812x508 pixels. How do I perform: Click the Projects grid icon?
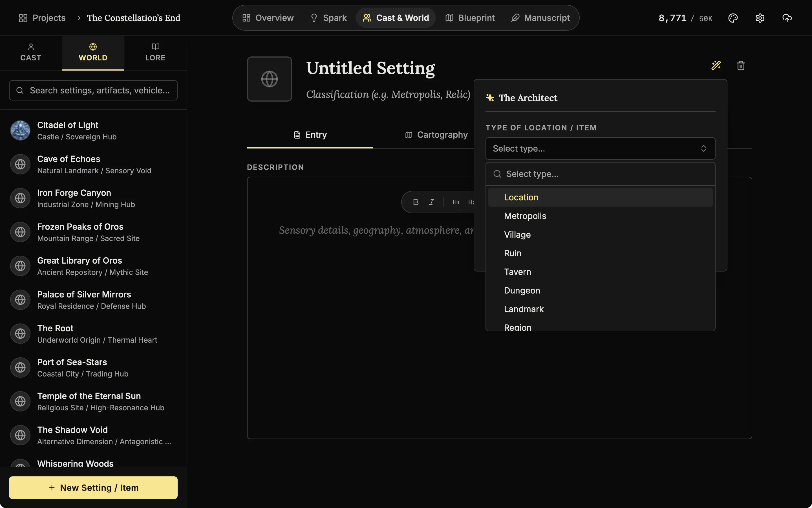click(x=23, y=18)
